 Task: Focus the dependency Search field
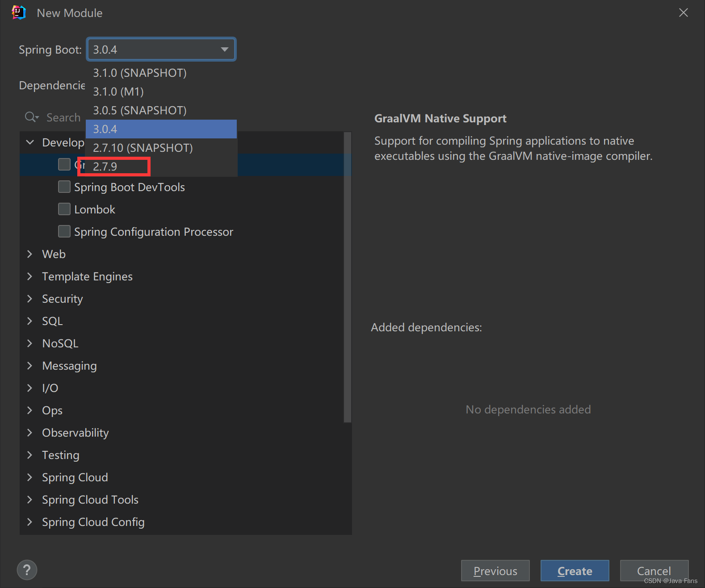63,117
